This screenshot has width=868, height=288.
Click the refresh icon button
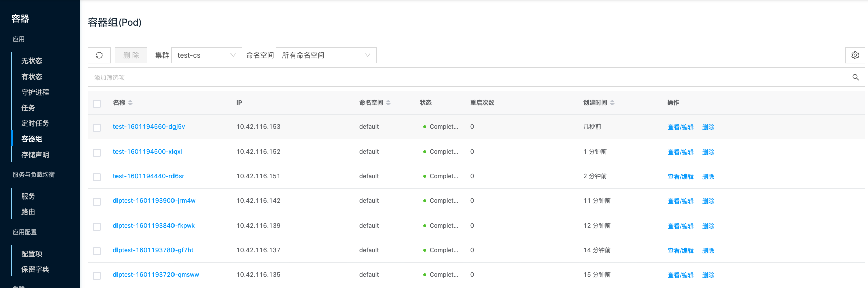tap(99, 55)
